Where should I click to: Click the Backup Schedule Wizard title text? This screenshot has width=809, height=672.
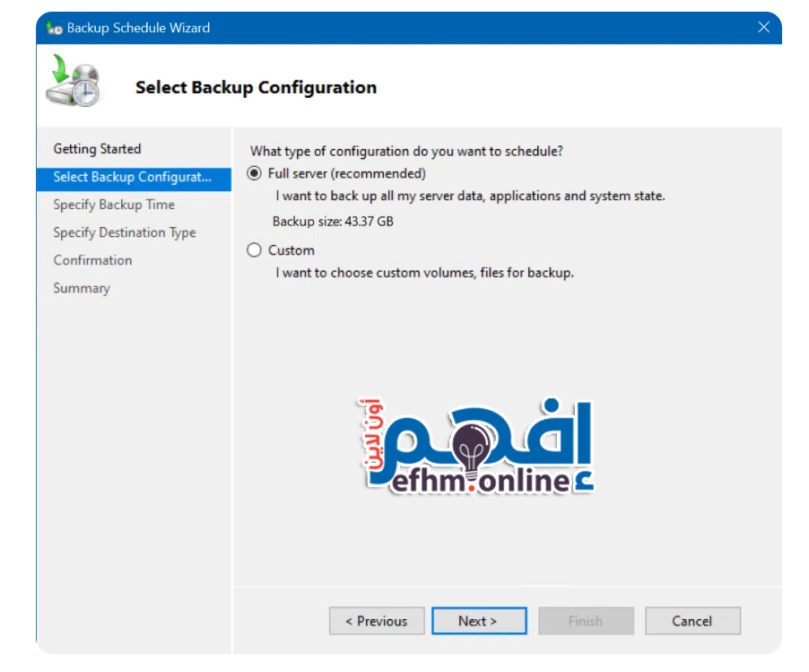[138, 28]
